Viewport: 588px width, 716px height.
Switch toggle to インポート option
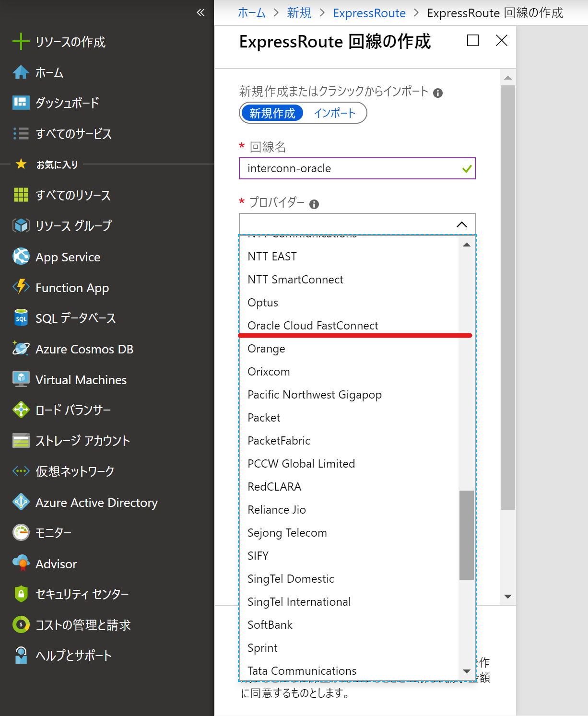point(334,113)
